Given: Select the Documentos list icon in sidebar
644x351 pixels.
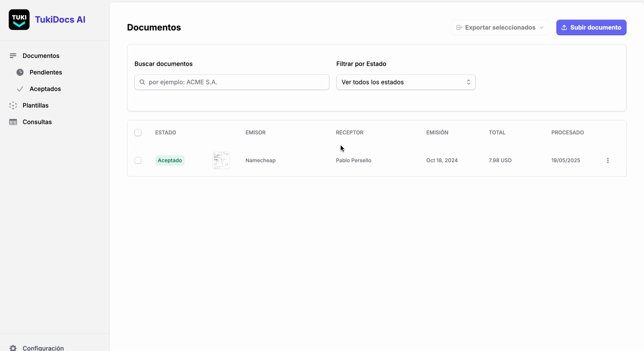Looking at the screenshot, I should coord(13,55).
